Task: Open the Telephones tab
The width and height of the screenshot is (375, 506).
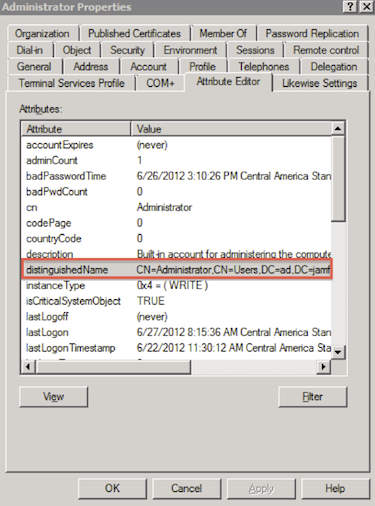Action: [263, 67]
